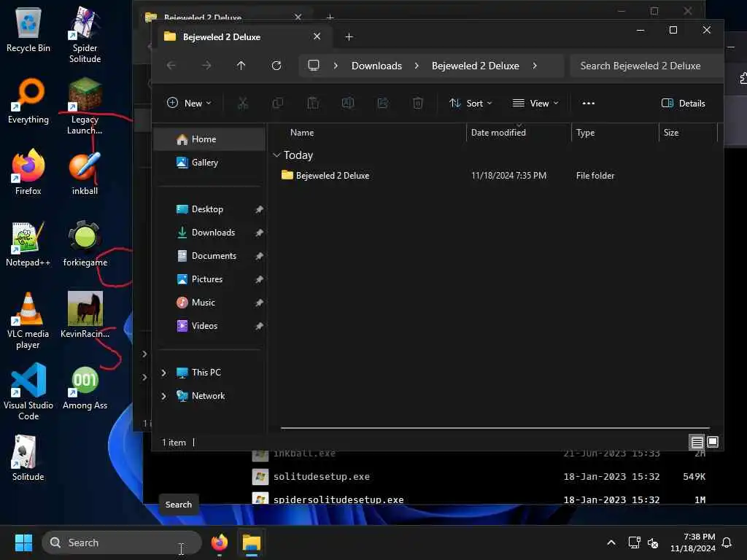
Task: Expand the Network tree node
Action: (x=164, y=396)
